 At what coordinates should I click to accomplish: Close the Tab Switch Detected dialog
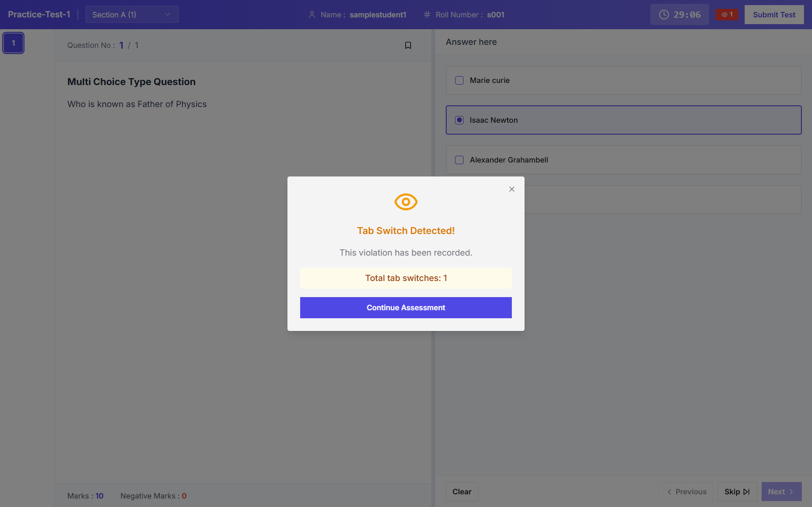(x=511, y=189)
